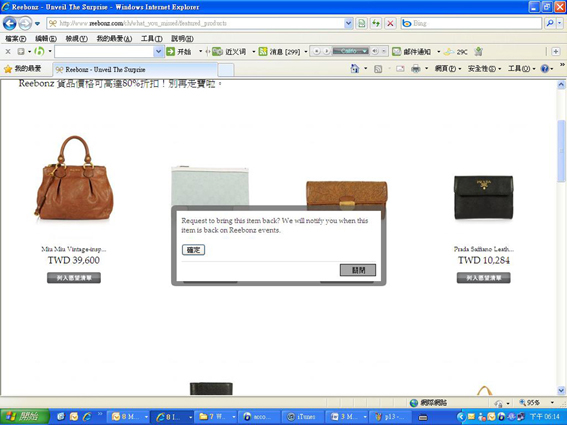The image size is (567, 425).
Task: Open the 編輯(E) menu
Action: [x=46, y=38]
